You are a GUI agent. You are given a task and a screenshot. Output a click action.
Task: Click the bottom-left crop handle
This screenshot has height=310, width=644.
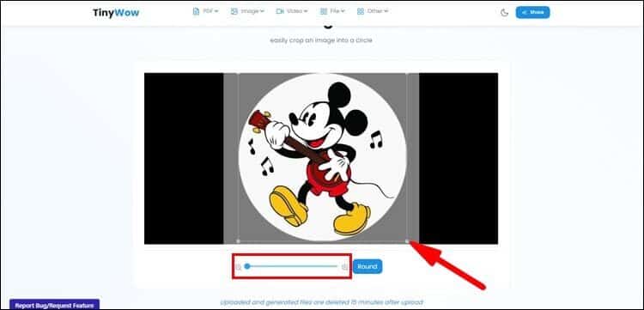point(238,241)
